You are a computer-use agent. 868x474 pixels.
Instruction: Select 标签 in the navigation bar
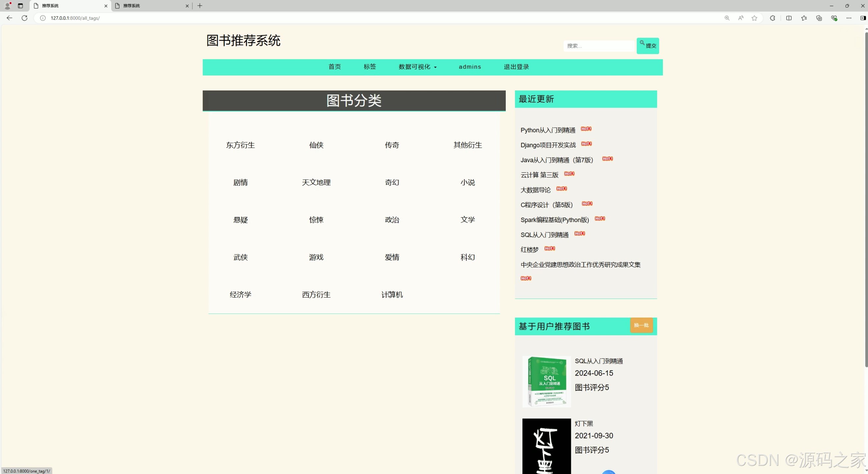tap(370, 67)
